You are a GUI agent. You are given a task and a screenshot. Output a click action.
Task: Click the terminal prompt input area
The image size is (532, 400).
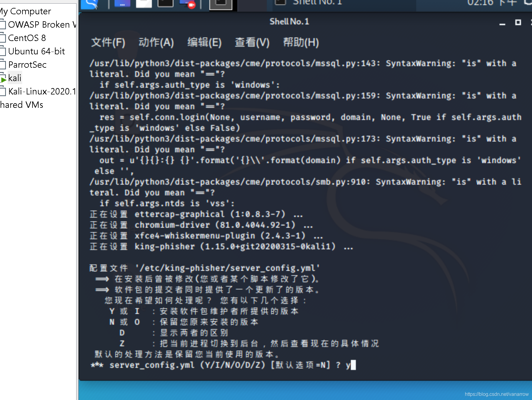coord(353,365)
